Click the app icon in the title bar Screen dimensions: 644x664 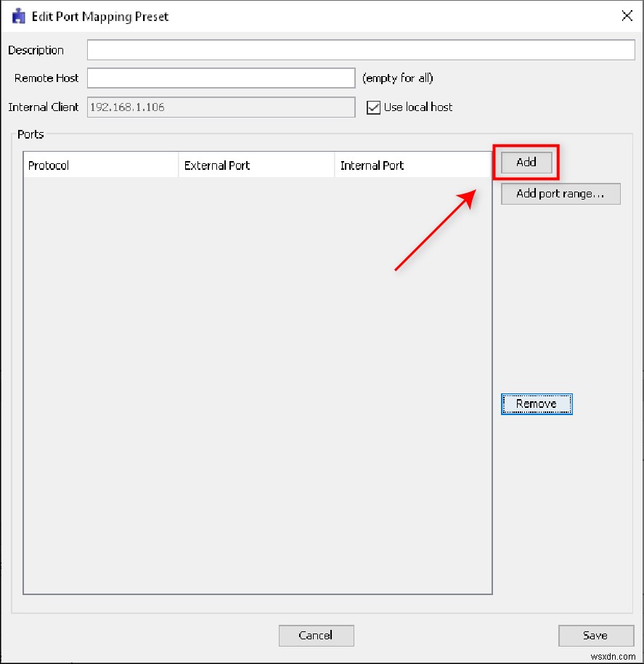tap(19, 17)
